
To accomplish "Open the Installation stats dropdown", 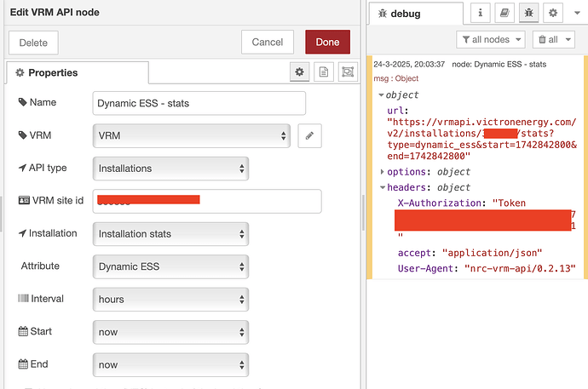I will click(x=170, y=233).
